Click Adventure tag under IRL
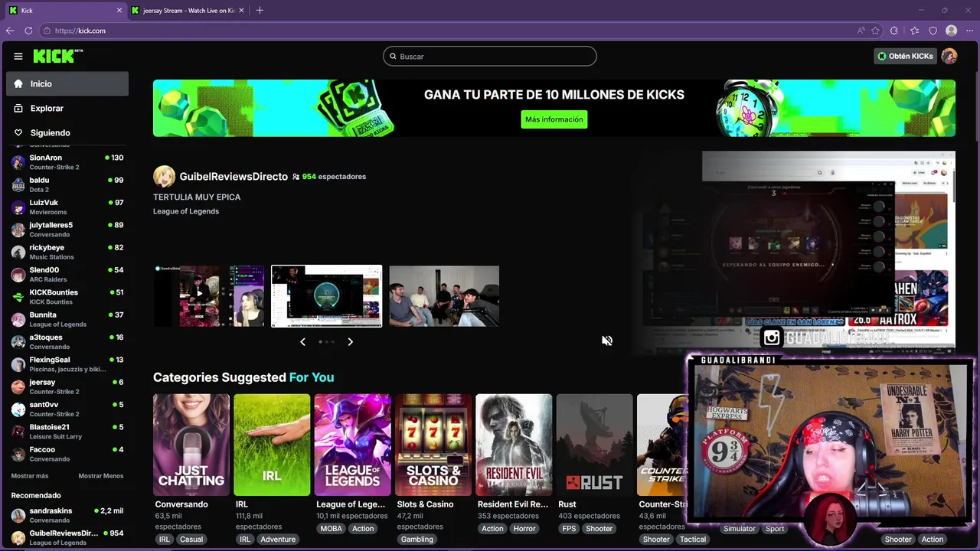 (x=278, y=540)
